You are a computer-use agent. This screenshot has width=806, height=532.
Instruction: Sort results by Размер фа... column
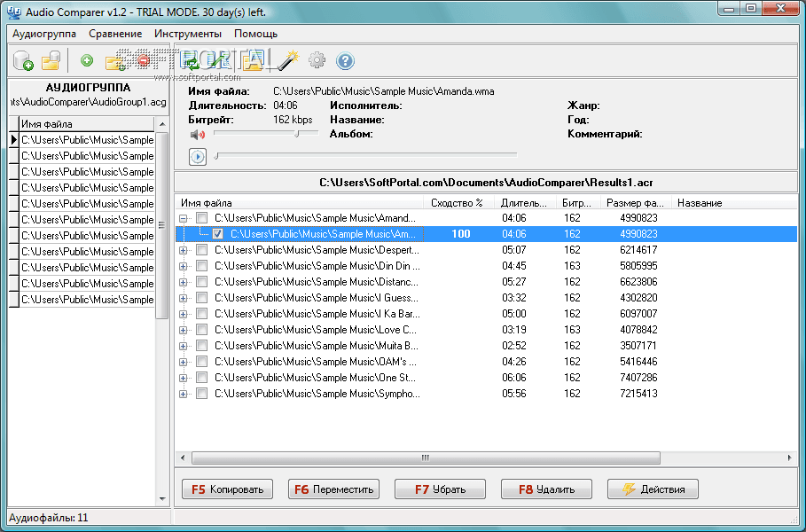[x=636, y=203]
